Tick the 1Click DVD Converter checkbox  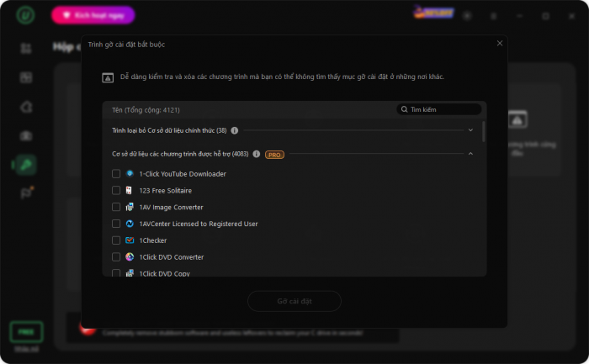point(116,257)
